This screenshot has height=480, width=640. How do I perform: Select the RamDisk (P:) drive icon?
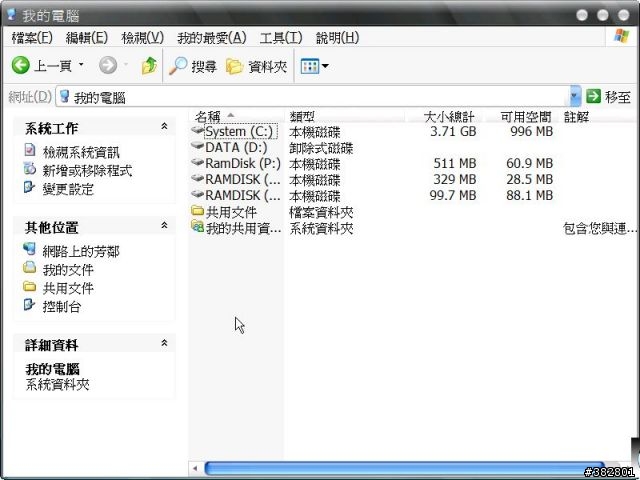click(198, 162)
